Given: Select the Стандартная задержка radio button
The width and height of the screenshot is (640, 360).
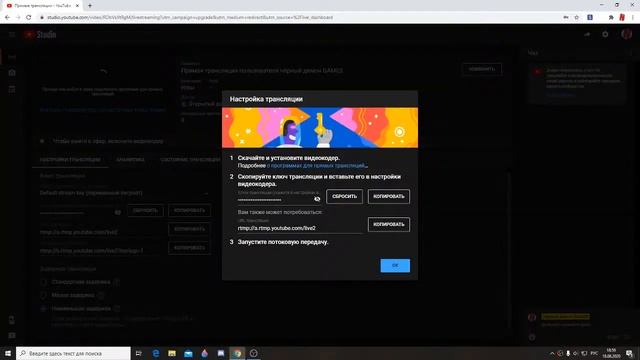Looking at the screenshot, I should tap(43, 282).
